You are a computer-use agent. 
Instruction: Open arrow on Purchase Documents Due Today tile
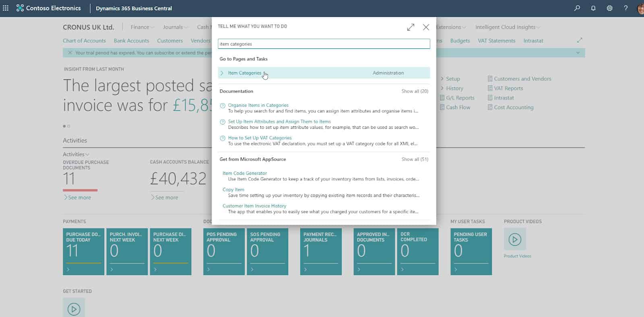tap(68, 269)
